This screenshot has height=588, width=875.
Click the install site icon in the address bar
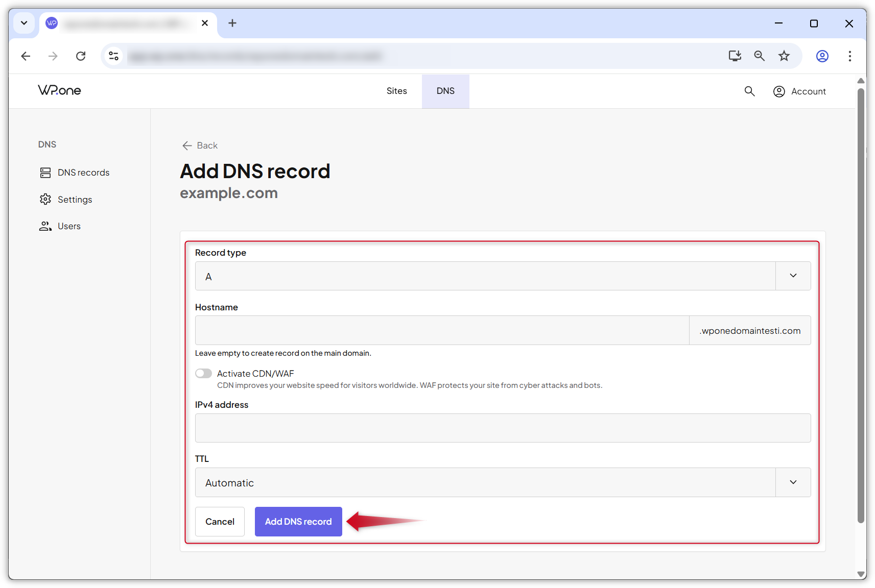pyautogui.click(x=735, y=56)
